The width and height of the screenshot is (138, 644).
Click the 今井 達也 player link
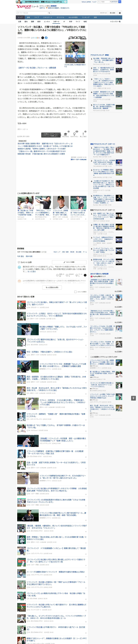[20, 256]
